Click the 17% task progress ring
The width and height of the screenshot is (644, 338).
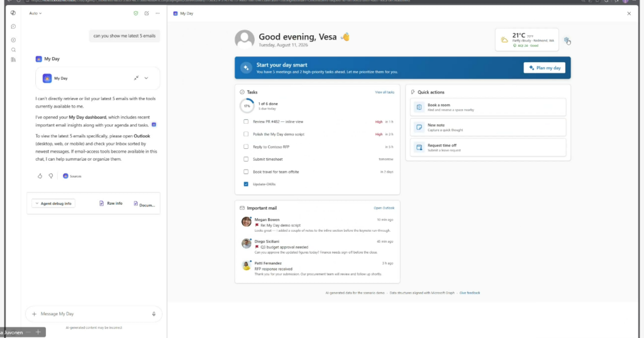click(247, 106)
